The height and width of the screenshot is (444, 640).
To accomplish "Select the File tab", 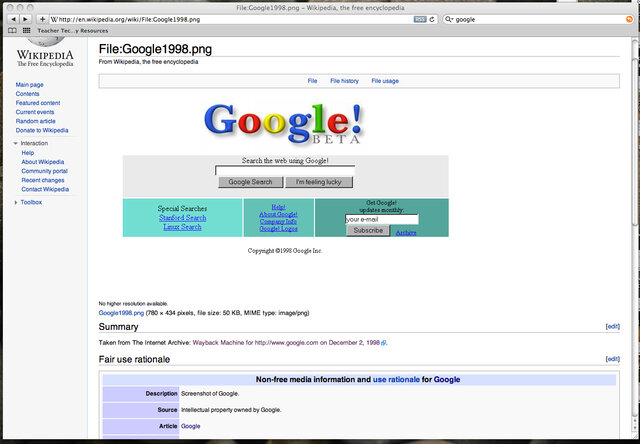I will click(x=312, y=81).
